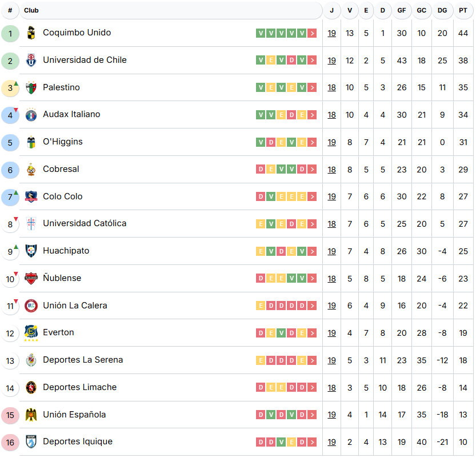The image size is (476, 458).
Task: Expand Deportes Limache form chevron
Action: tap(312, 388)
